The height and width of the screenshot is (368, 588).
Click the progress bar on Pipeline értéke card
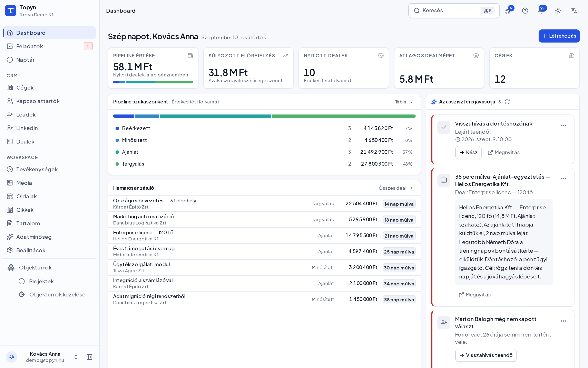pos(153,82)
